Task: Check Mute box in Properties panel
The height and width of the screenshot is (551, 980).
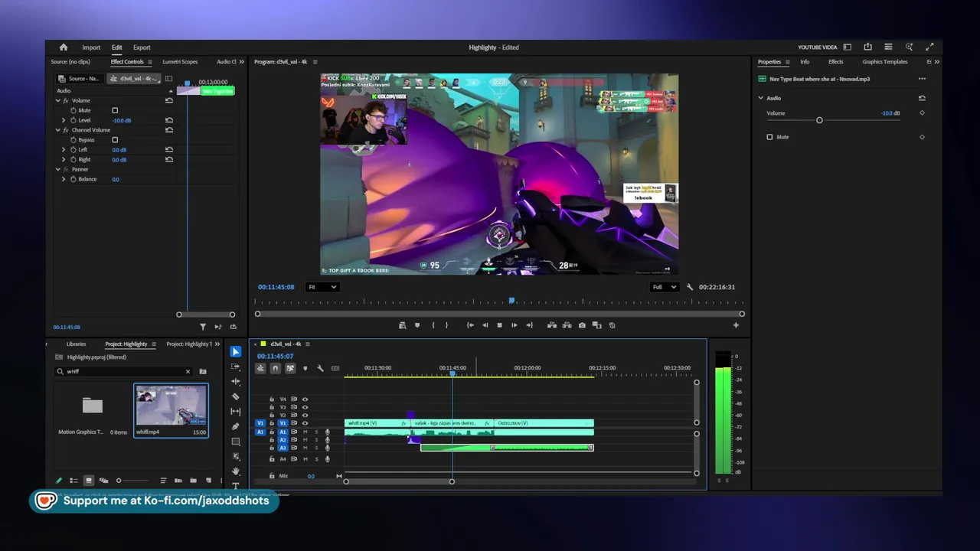Action: coord(769,137)
